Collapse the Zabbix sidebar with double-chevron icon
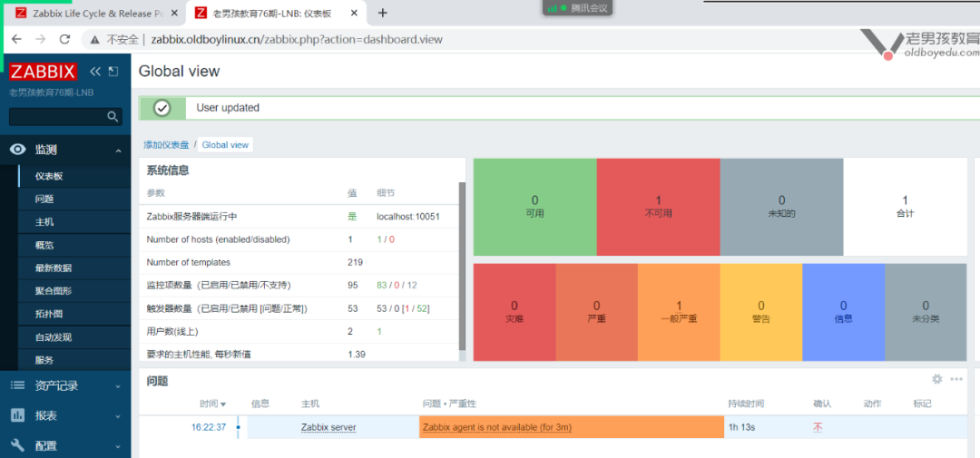 click(x=94, y=72)
